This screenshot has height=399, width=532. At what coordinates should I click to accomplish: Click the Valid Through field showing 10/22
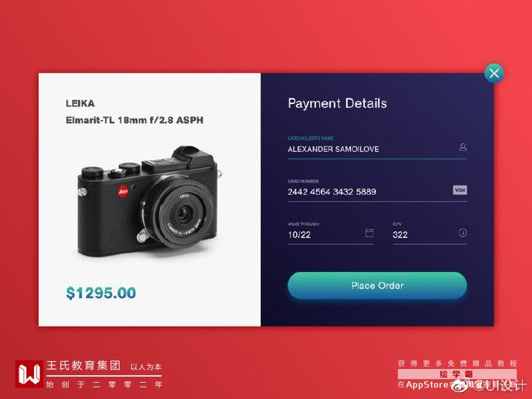[331, 235]
